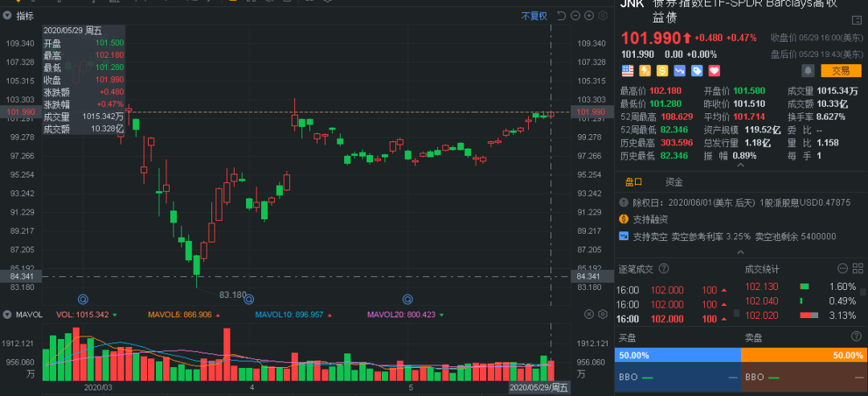
Task: Open the detach panel icon beside the stock name
Action: [x=857, y=20]
